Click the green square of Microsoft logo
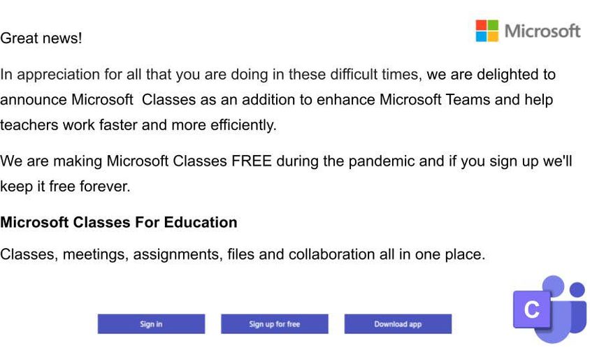The width and height of the screenshot is (590, 364). coord(493,25)
